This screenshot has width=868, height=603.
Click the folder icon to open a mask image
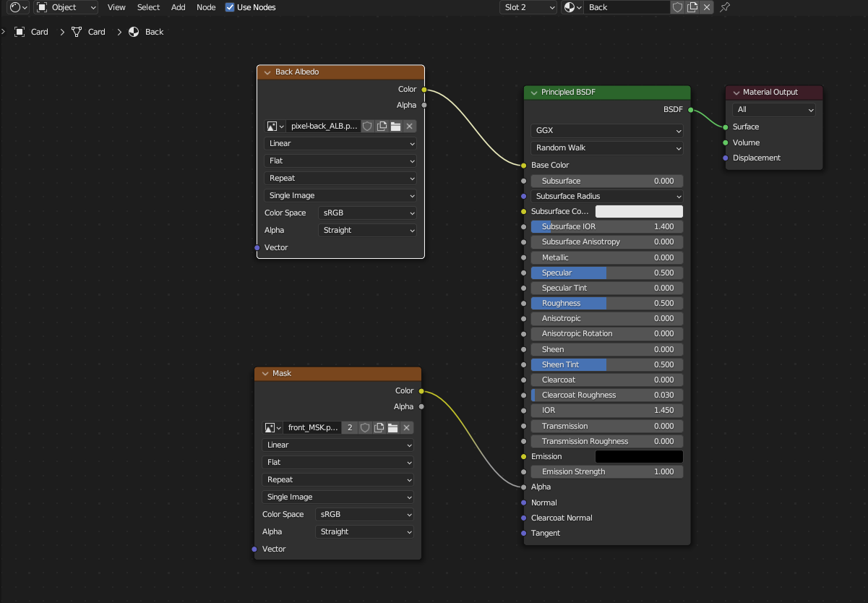[x=392, y=427]
